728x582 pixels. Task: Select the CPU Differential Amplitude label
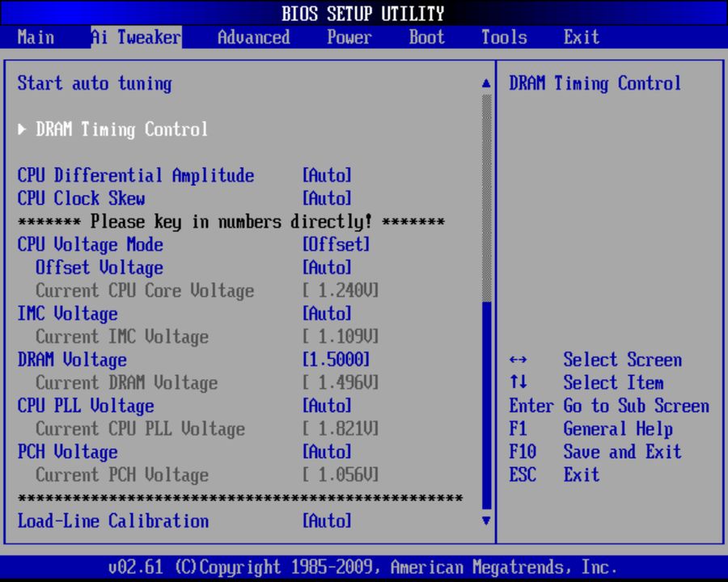pos(136,175)
